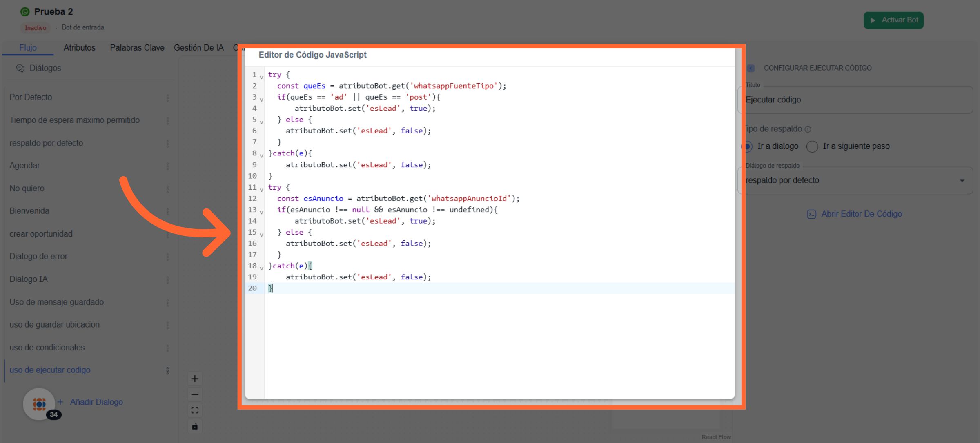Image resolution: width=980 pixels, height=443 pixels.
Task: Switch to the Atributos tab
Action: coord(79,48)
